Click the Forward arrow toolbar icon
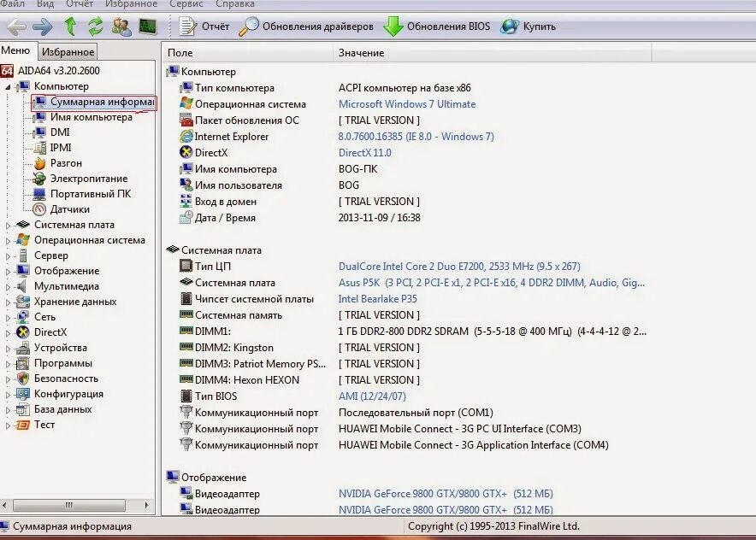Image resolution: width=756 pixels, height=540 pixels. pyautogui.click(x=43, y=27)
